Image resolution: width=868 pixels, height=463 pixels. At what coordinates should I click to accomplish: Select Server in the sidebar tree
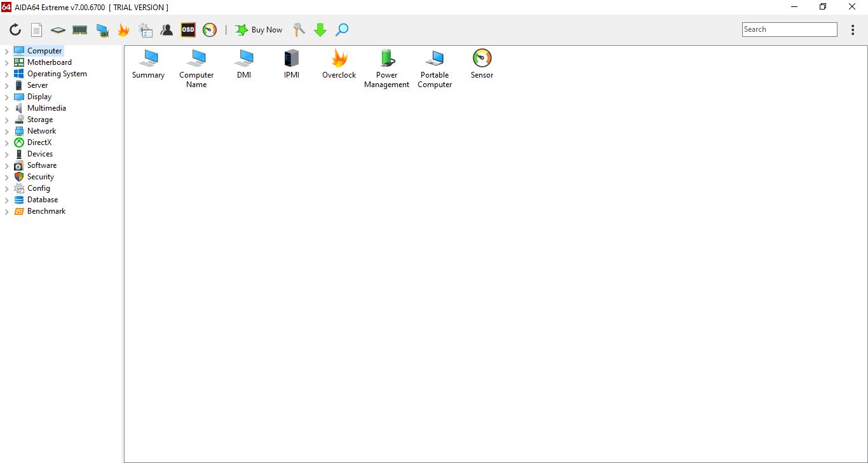click(x=31, y=85)
